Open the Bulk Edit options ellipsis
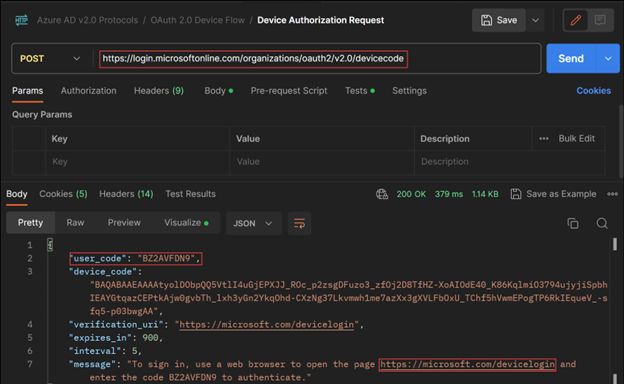 coord(544,138)
